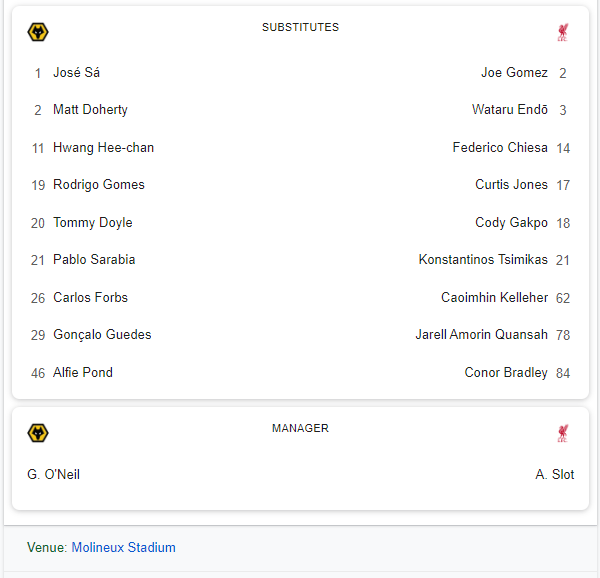
Task: Select substitute José Sá
Action: (x=76, y=72)
